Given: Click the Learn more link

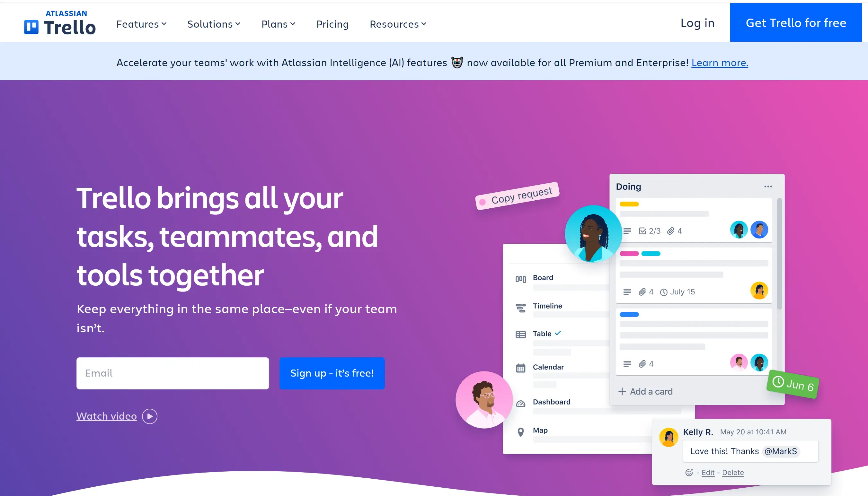Looking at the screenshot, I should tap(720, 62).
